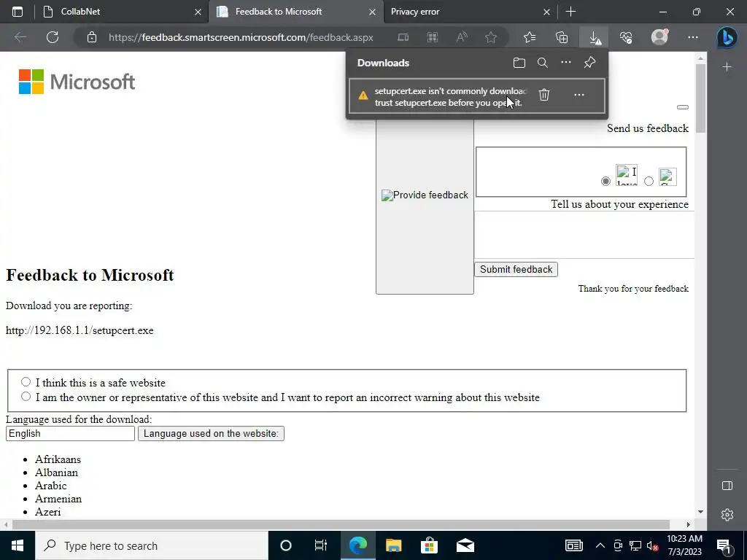Open the QR/collections grid icon in address bar
The width and height of the screenshot is (747, 560).
[x=433, y=37]
